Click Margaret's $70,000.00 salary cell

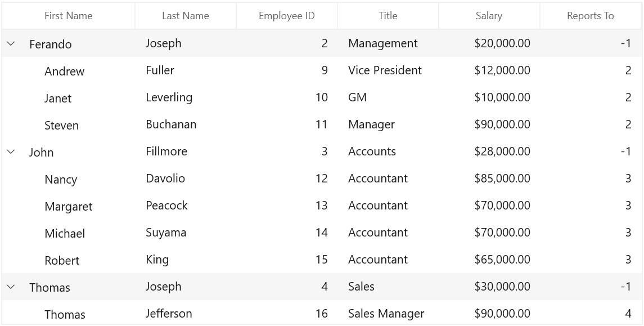coord(489,206)
